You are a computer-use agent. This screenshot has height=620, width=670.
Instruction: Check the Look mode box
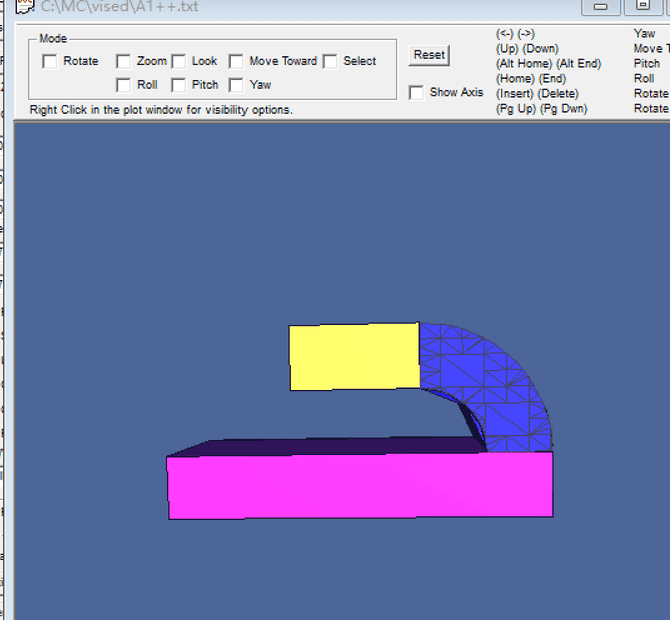click(x=179, y=61)
